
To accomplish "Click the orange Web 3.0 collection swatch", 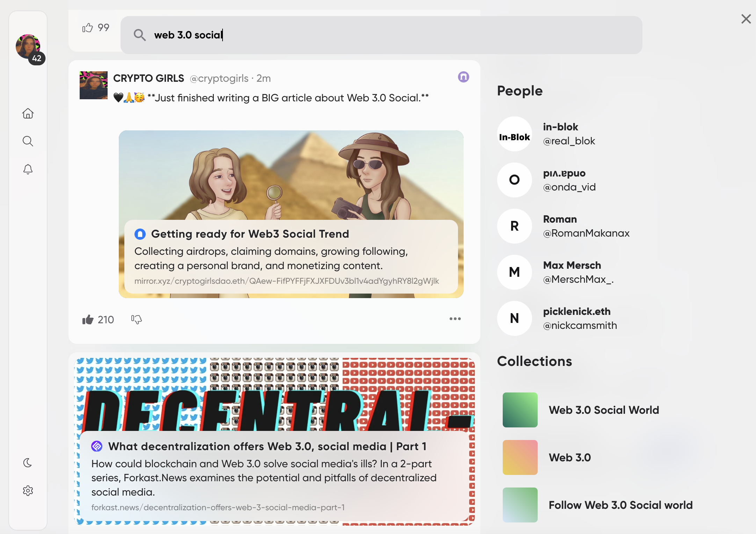I will [520, 457].
